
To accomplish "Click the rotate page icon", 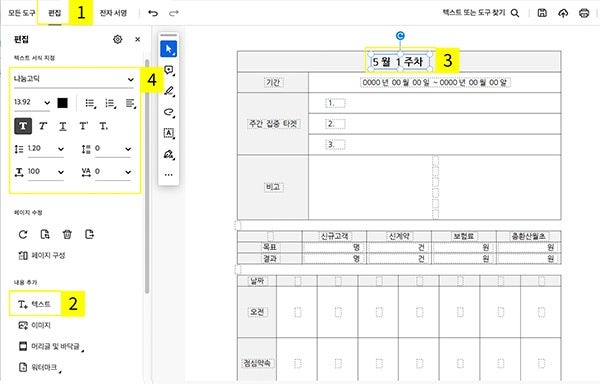I will pyautogui.click(x=23, y=234).
